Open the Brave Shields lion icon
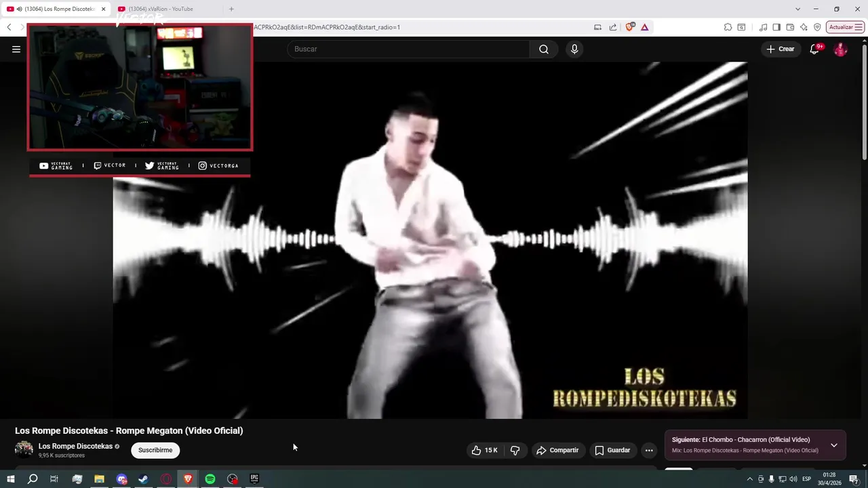This screenshot has height=488, width=868. (630, 27)
